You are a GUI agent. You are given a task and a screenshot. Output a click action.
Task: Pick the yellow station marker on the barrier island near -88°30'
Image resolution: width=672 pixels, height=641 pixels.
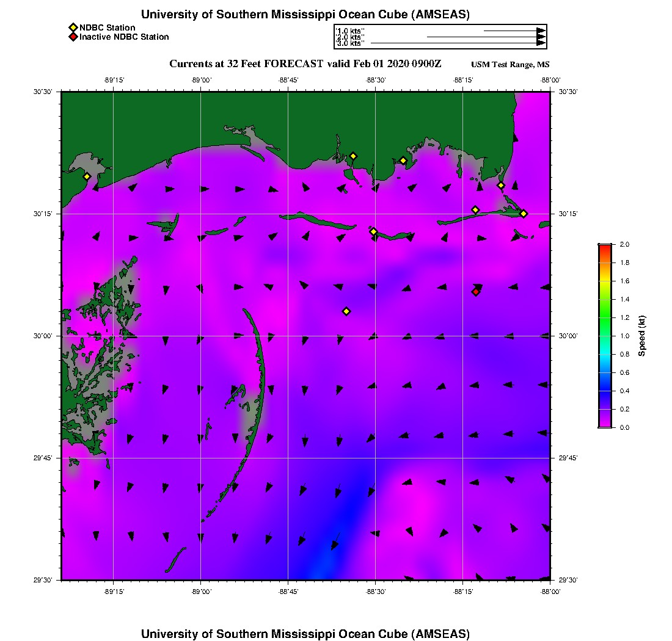[374, 231]
